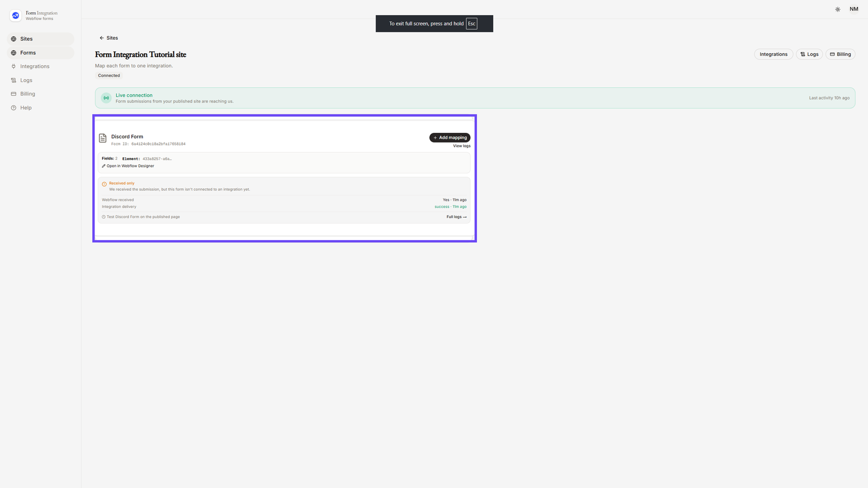Click the 'Last activity 10h ago' text
Image resolution: width=868 pixels, height=488 pixels.
[829, 98]
